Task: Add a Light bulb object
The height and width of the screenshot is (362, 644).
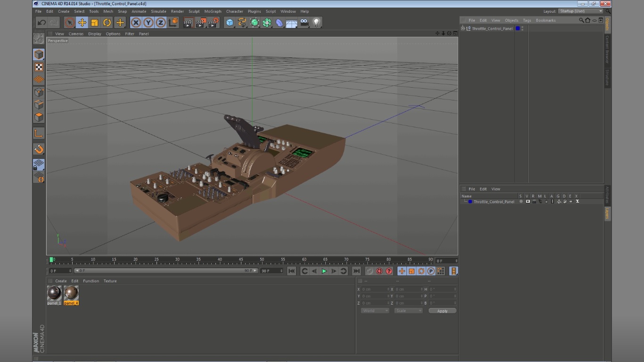Action: coord(317,22)
